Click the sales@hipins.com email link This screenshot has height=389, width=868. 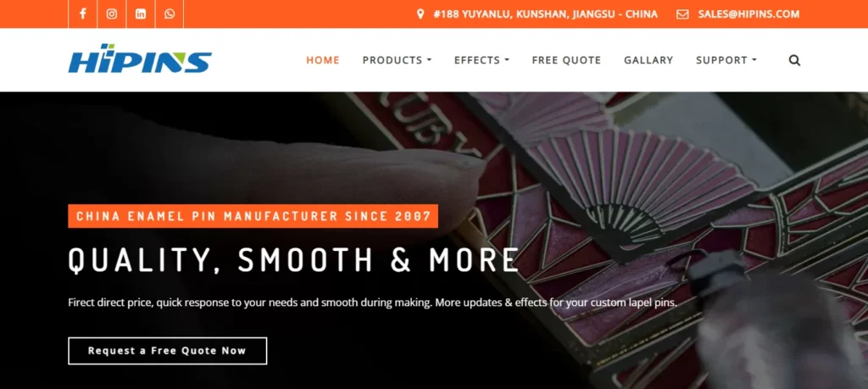[x=748, y=14]
